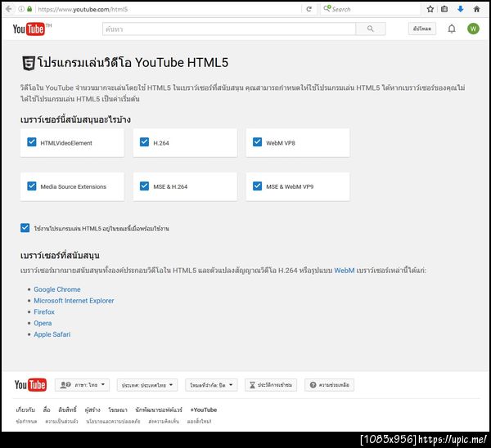
Task: Open the restricted mode (โหมดที่จำกัด) dropdown
Action: click(x=211, y=385)
